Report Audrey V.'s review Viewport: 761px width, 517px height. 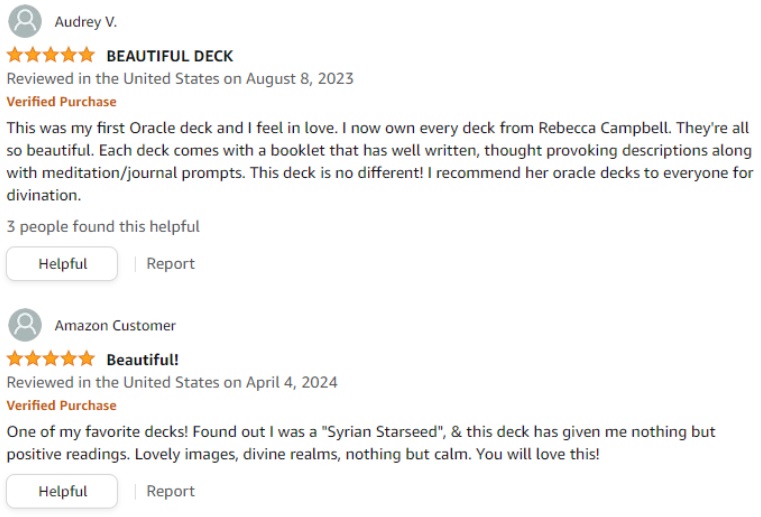coord(170,264)
